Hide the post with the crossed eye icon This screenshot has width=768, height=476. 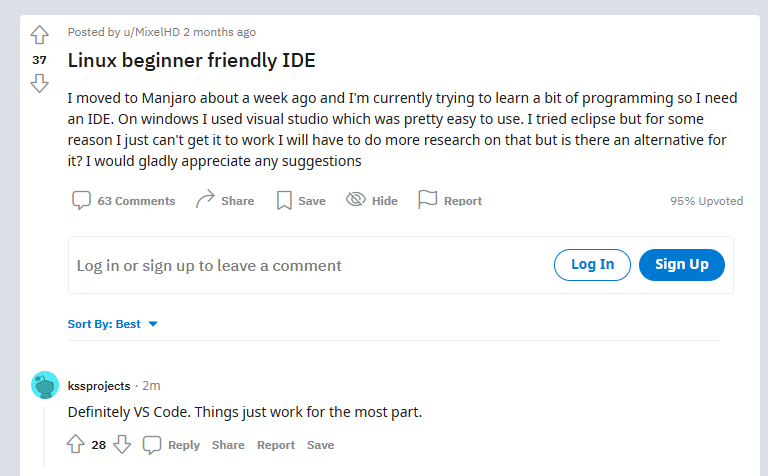pos(356,199)
